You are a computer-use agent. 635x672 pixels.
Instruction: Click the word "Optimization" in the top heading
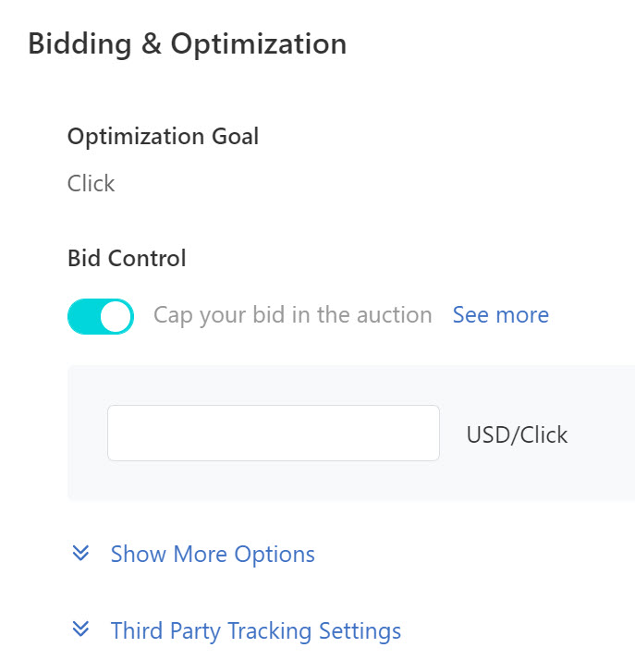click(258, 43)
